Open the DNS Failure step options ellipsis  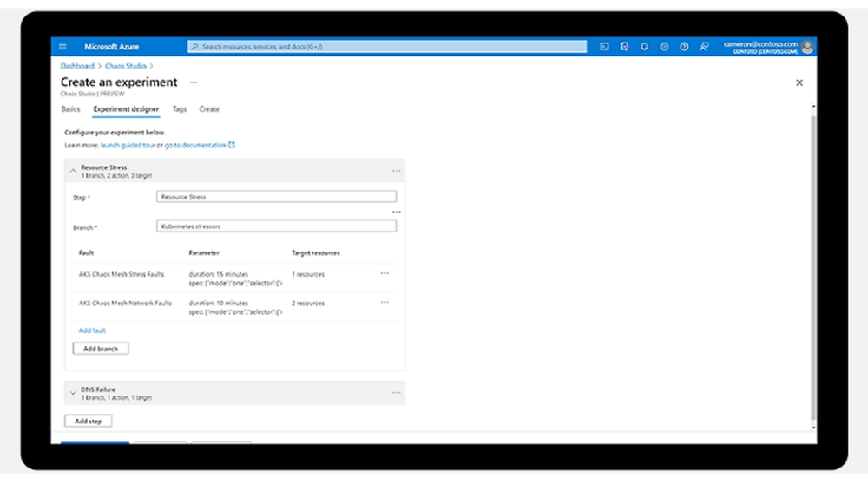point(397,393)
